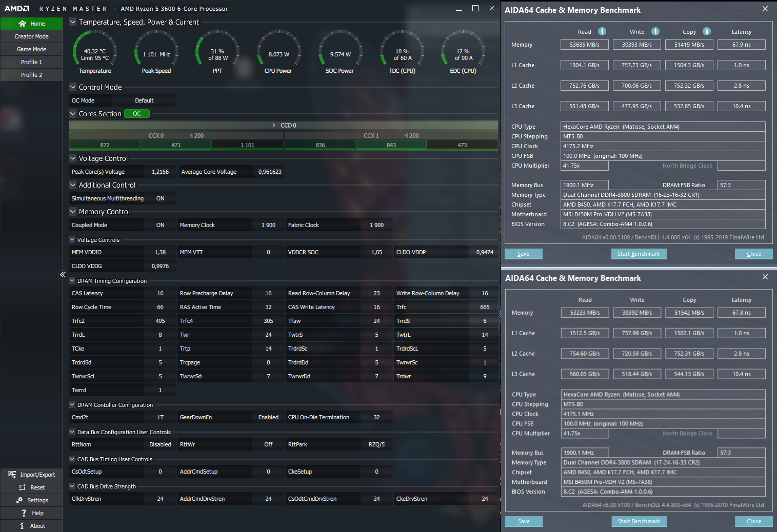Click the info icon beside Read column
777x532 pixels.
coord(602,31)
